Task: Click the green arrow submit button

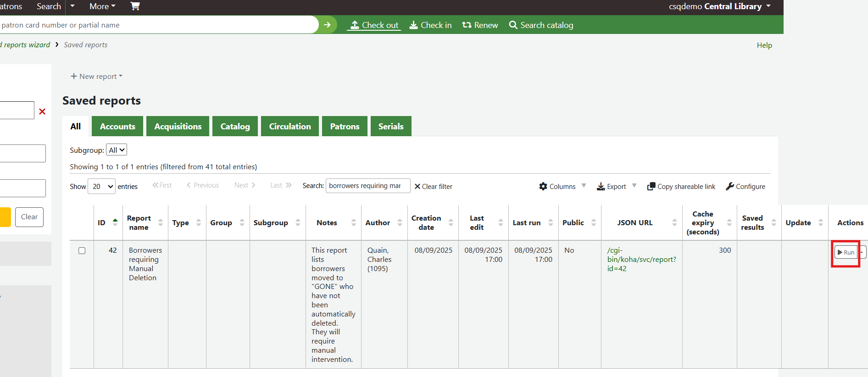Action: pos(327,25)
